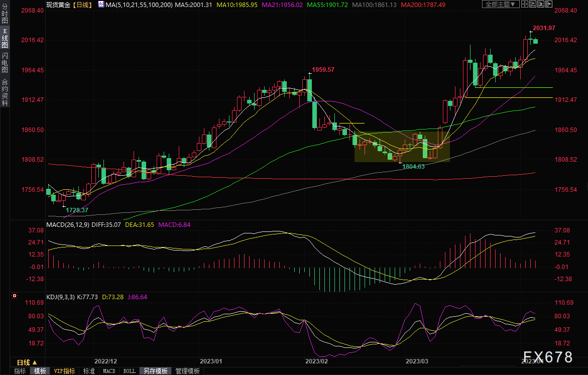Click the 另存模板 button
The width and height of the screenshot is (588, 375).
pyautogui.click(x=156, y=371)
